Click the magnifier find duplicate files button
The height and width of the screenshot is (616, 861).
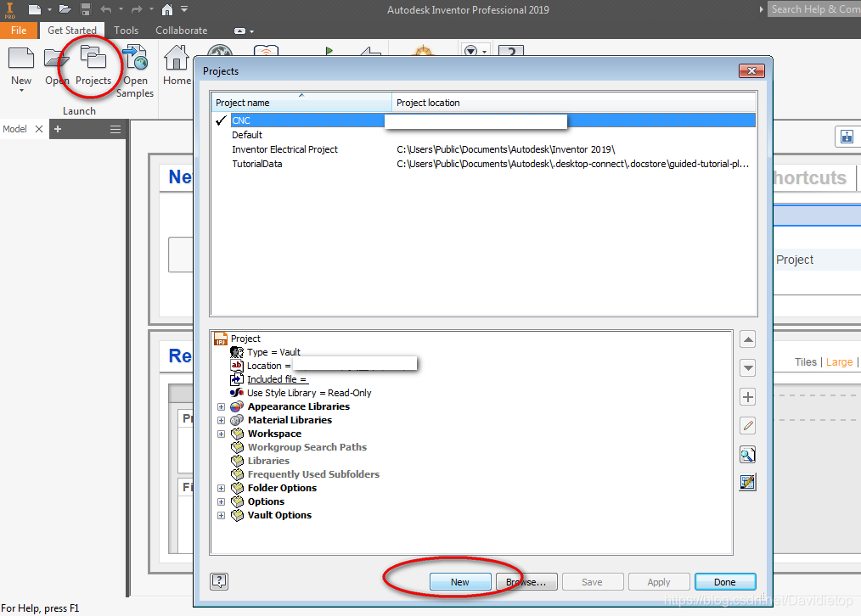748,454
